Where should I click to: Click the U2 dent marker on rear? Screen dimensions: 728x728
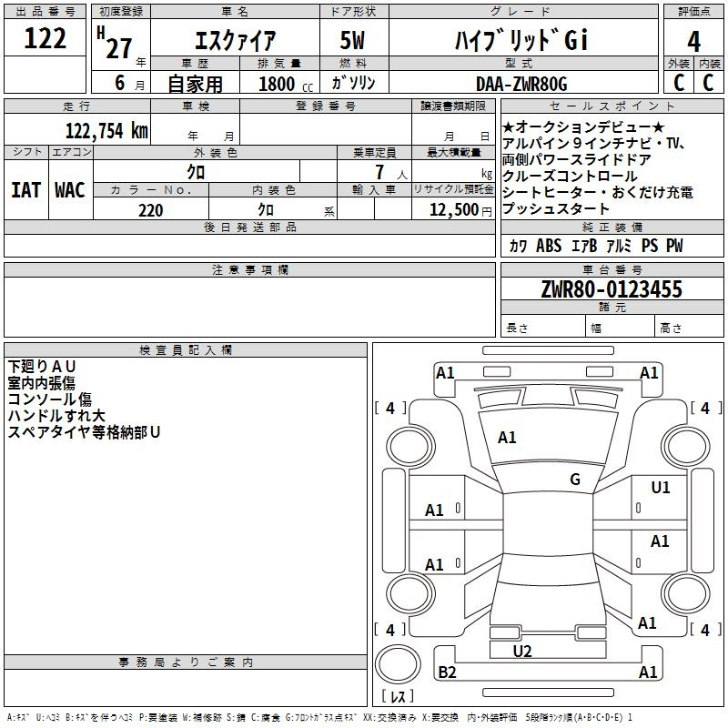(521, 651)
